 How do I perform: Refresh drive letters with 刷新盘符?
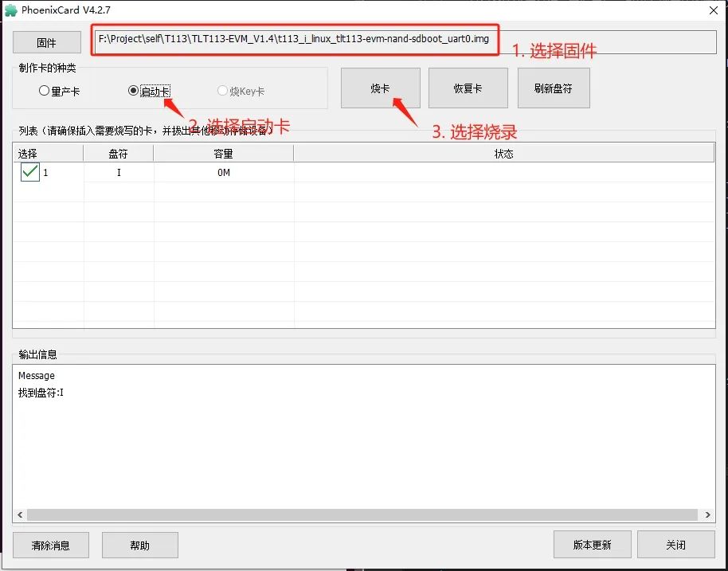[x=554, y=88]
